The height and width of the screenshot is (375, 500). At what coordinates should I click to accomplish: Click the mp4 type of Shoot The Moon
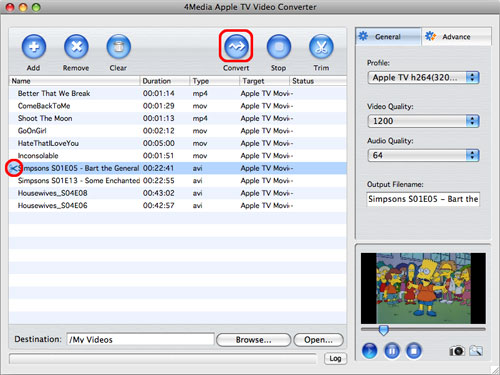click(200, 118)
